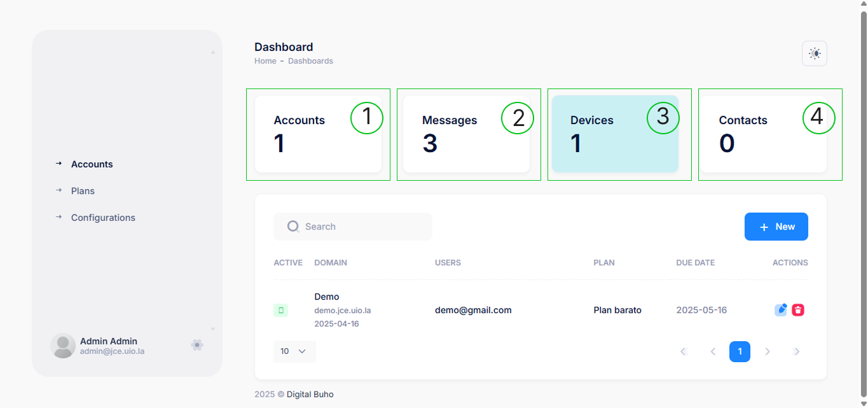Select page 1 in pagination
Screen dimensions: 868x408
pyautogui.click(x=740, y=352)
